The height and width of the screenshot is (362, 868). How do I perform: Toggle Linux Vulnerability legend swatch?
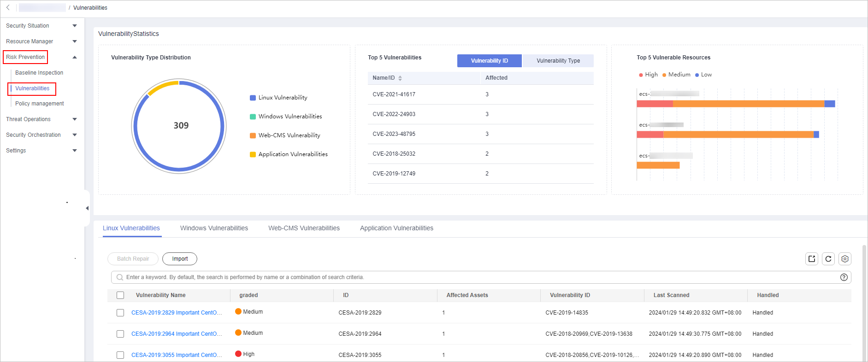253,98
